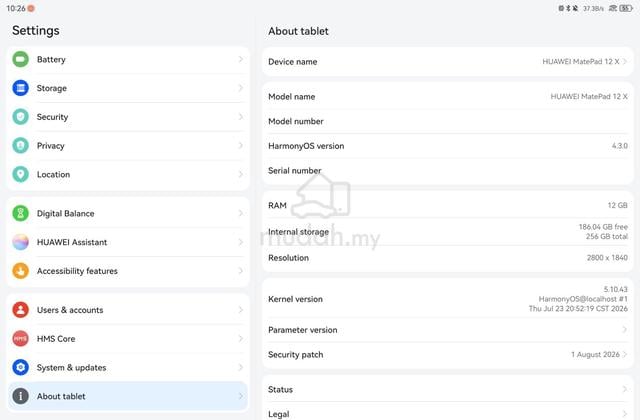This screenshot has height=420, width=640.
Task: Tap the network speed indicator
Action: click(x=593, y=8)
